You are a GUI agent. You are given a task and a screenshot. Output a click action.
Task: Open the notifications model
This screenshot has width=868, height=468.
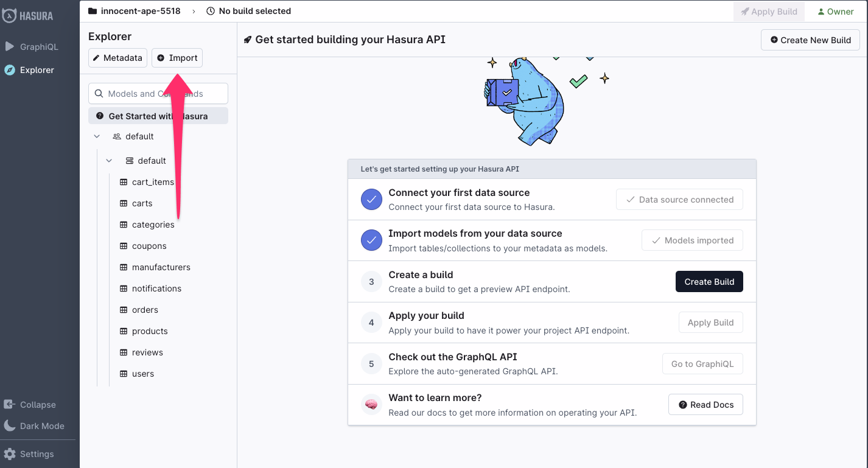click(x=156, y=288)
